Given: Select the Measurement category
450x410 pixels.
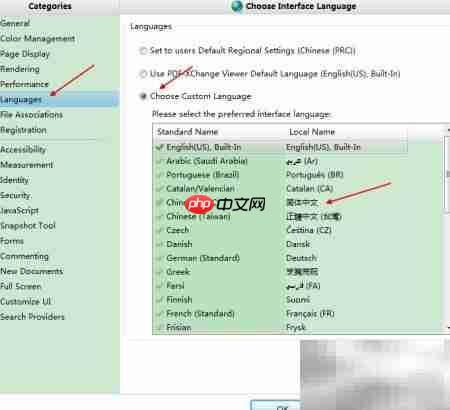Looking at the screenshot, I should [27, 165].
